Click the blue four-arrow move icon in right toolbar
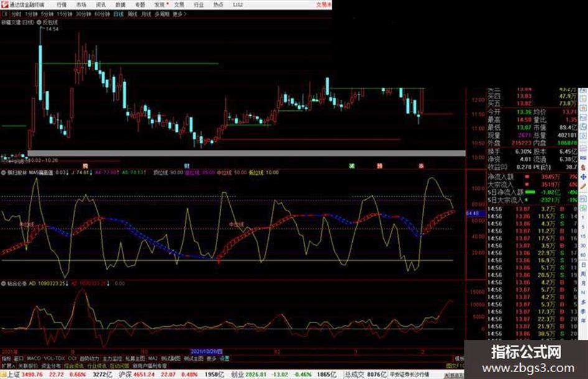The height and width of the screenshot is (379, 588). (583, 177)
